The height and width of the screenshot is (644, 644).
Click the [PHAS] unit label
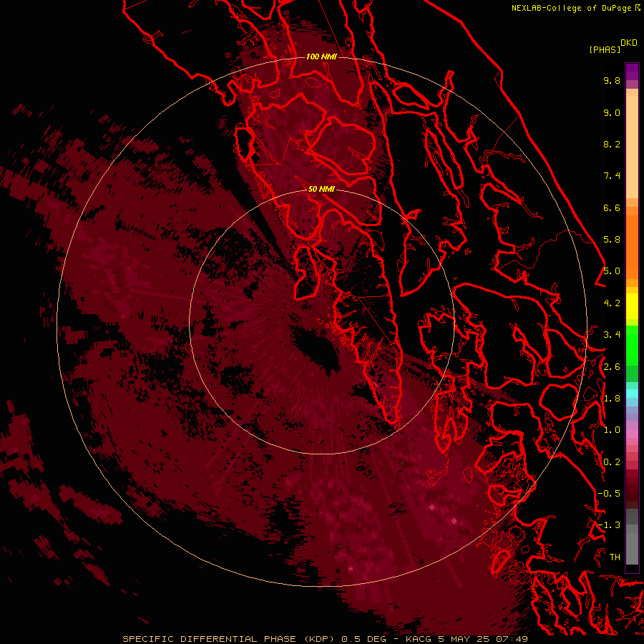[x=605, y=49]
